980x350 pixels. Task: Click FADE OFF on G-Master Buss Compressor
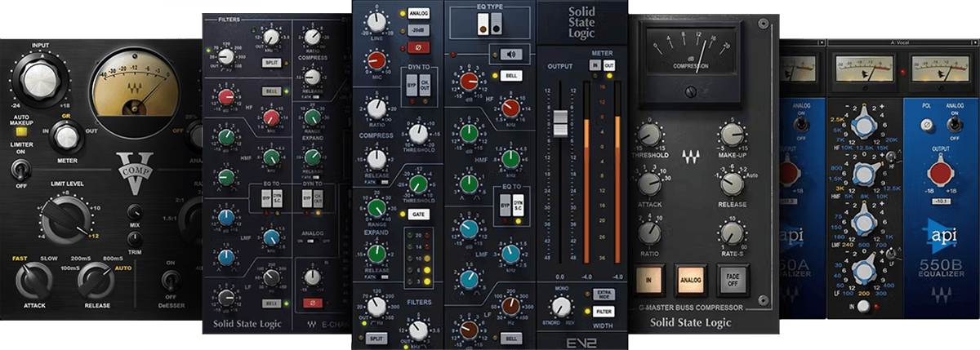(732, 280)
